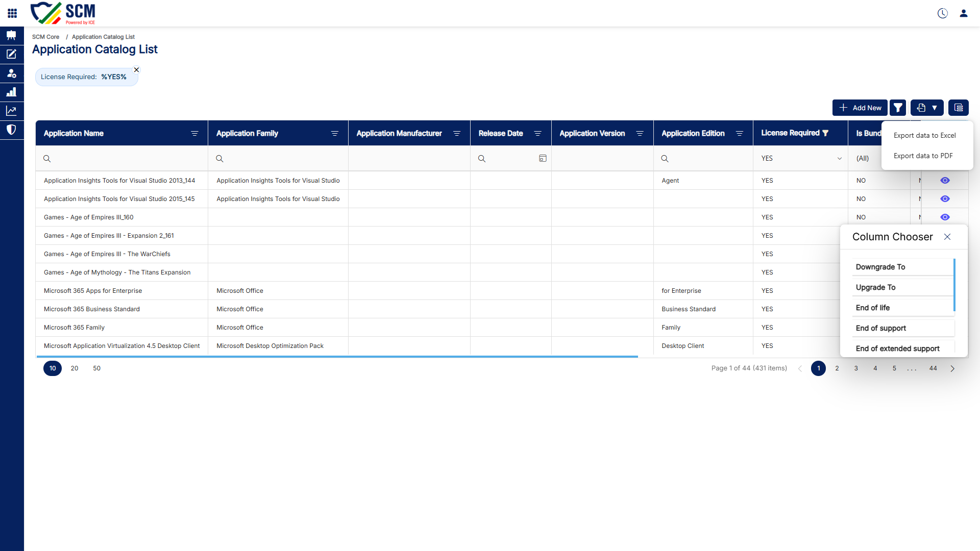Viewport: 980px width, 551px height.
Task: Set page size to 20
Action: (75, 368)
